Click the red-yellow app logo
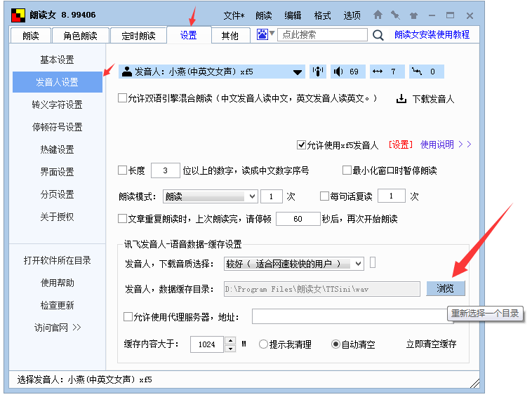The width and height of the screenshot is (532, 397). (18, 15)
